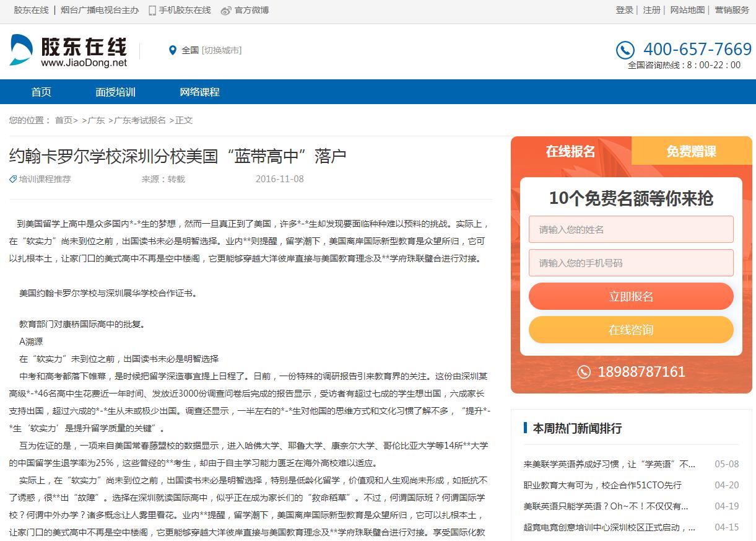This screenshot has height=541, width=756.
Task: Click the line 美国约翰卡罗尔学校与深圳展华学校合作证书
Action: (108, 293)
